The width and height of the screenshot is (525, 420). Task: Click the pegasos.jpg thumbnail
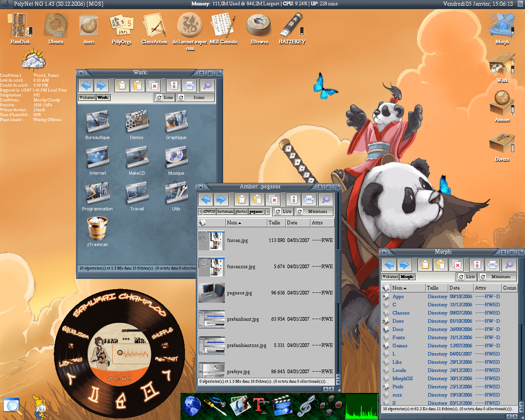click(212, 293)
